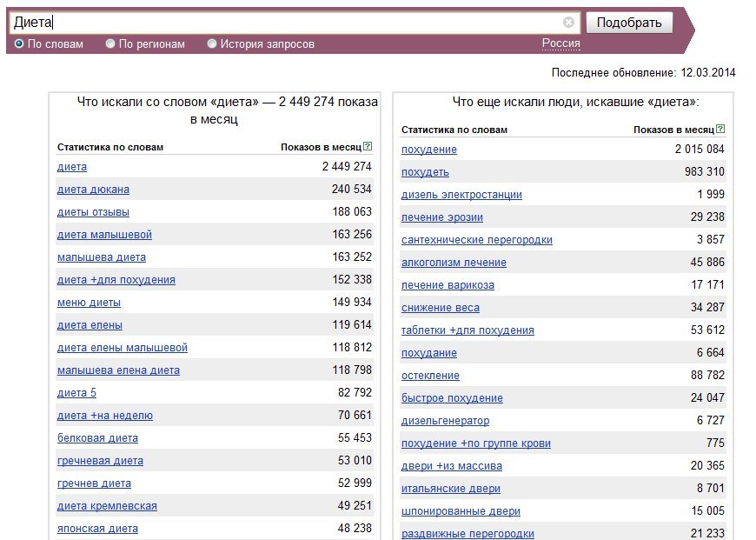Click the 'Подобрать' button
The width and height of the screenshot is (756, 540).
click(x=629, y=23)
